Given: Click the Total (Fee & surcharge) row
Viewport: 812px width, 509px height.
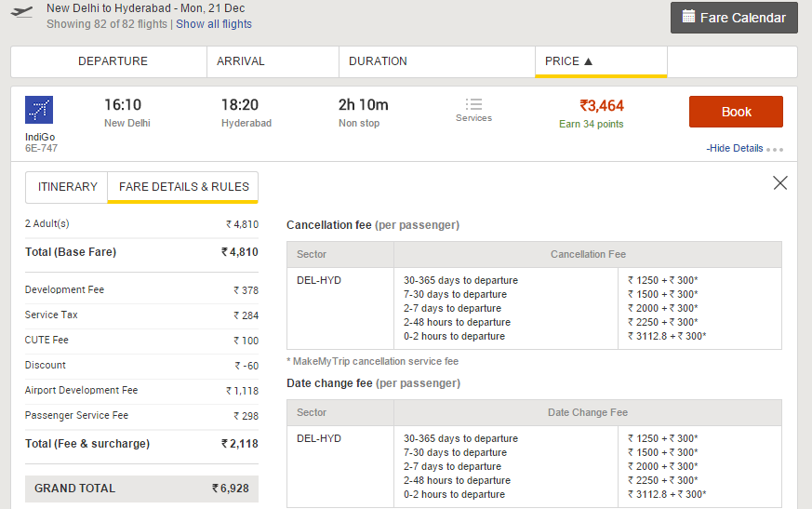Looking at the screenshot, I should (142, 444).
